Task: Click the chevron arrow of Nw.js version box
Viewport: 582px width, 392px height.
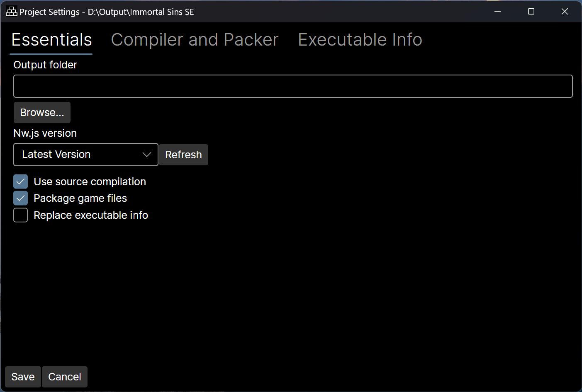Action: [146, 155]
